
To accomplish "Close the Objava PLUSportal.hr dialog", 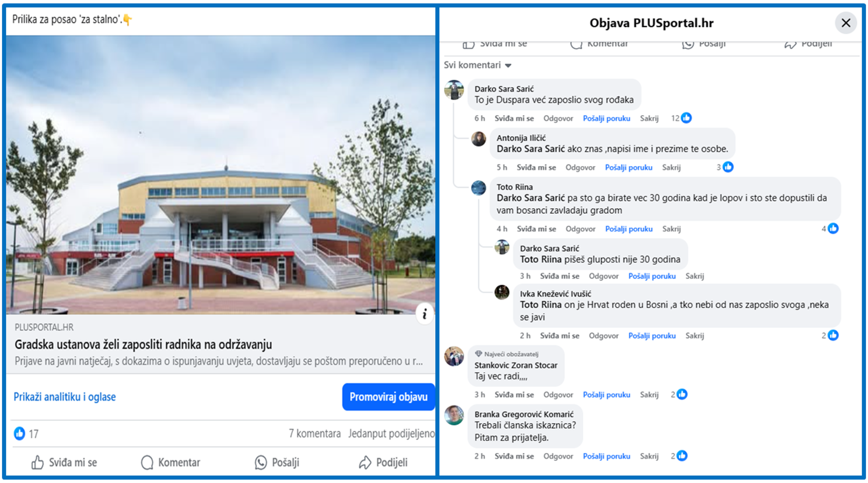I will pos(846,23).
